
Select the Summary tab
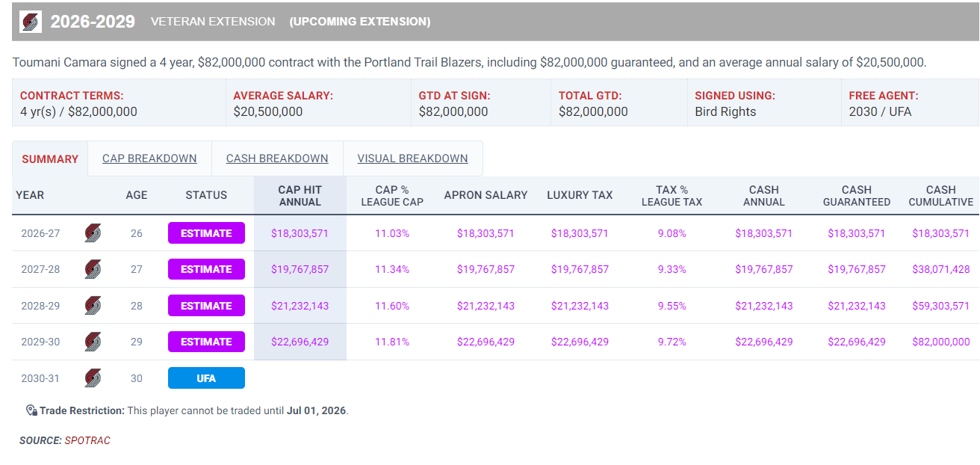[x=50, y=159]
